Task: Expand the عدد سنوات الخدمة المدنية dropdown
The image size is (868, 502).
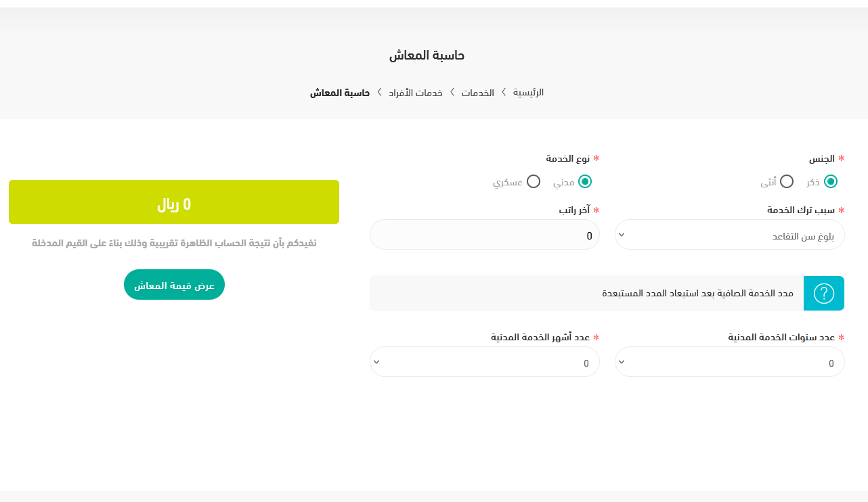Action: [x=729, y=362]
